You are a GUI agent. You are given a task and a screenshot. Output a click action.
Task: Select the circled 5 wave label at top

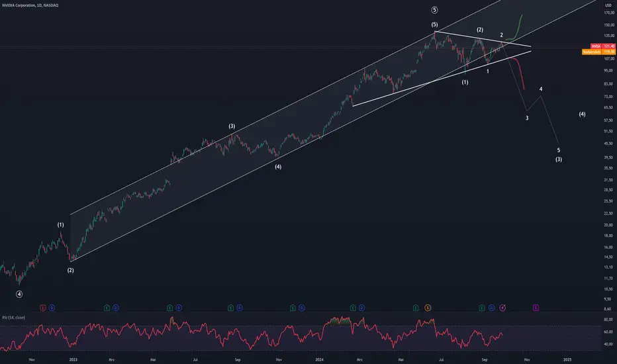pos(434,10)
